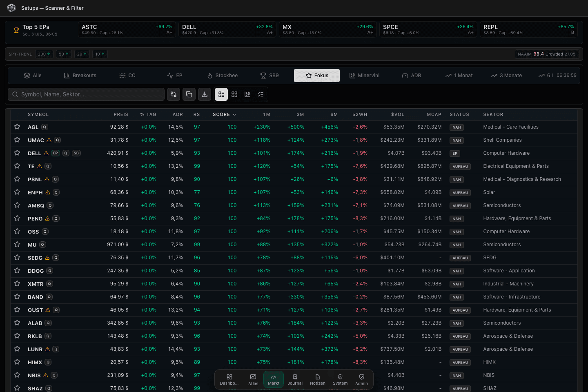Switch to grid card view

(234, 94)
